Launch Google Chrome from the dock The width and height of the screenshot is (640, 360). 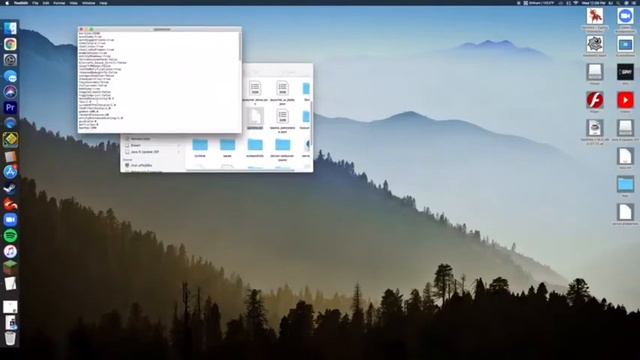pyautogui.click(x=10, y=44)
